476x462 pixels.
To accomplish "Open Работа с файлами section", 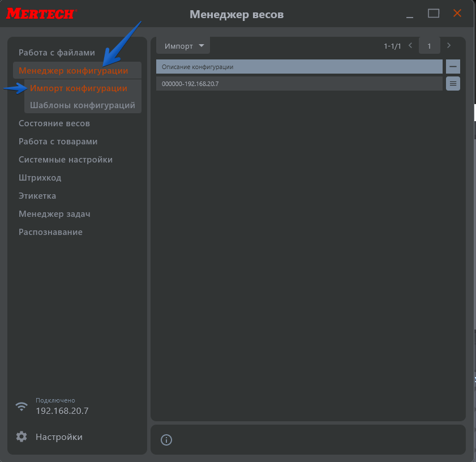I will coord(57,53).
